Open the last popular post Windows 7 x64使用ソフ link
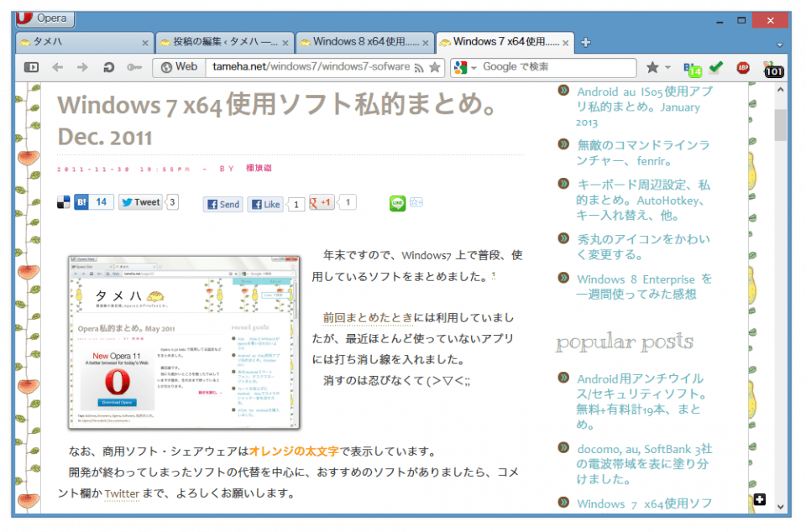Screen dimensions: 806x532 click(644, 503)
